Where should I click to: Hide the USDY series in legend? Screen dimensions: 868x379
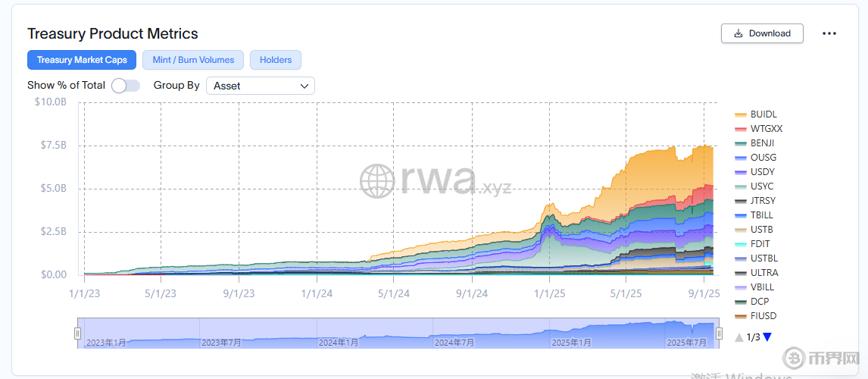(x=763, y=172)
